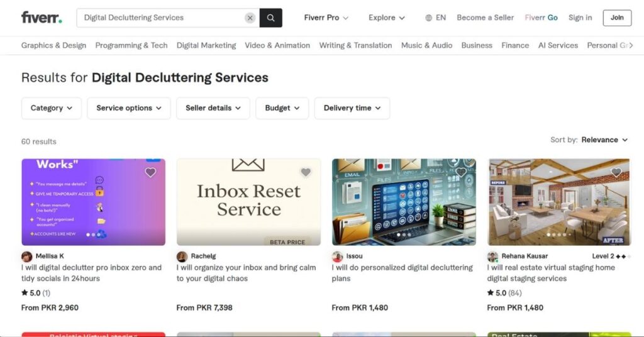Screen dimensions: 644x337
Task: Save Mellisa K's gig with the heart icon
Action: click(150, 172)
